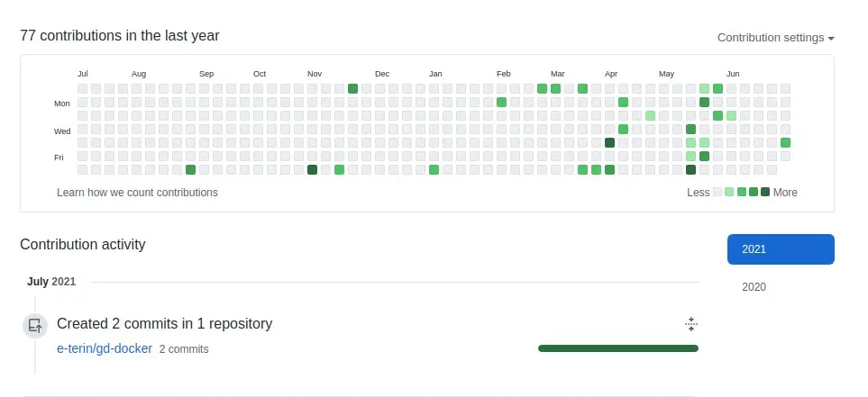868x397 pixels.
Task: Click the repository push icon in the timeline
Action: point(34,326)
